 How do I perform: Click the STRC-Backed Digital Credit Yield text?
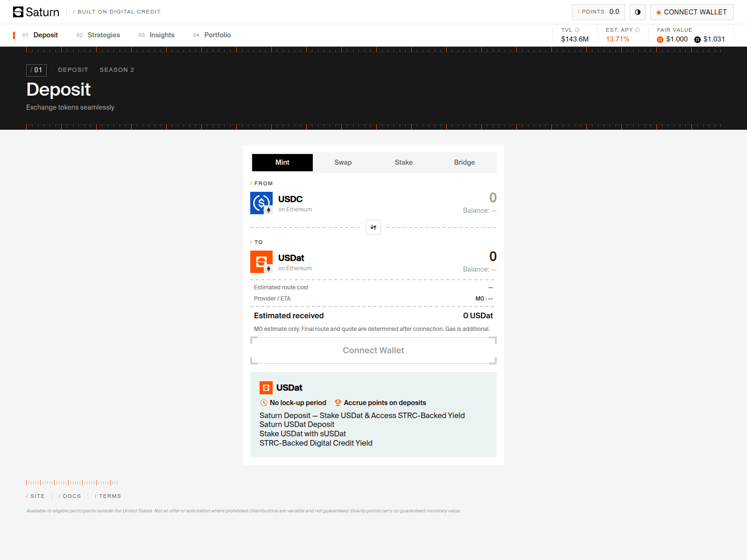pos(316,443)
